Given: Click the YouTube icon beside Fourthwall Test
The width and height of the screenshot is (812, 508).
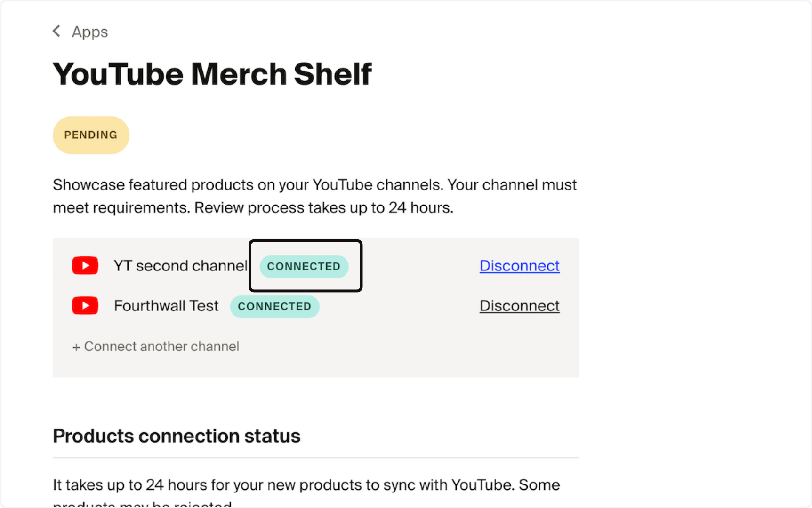Looking at the screenshot, I should pyautogui.click(x=85, y=305).
